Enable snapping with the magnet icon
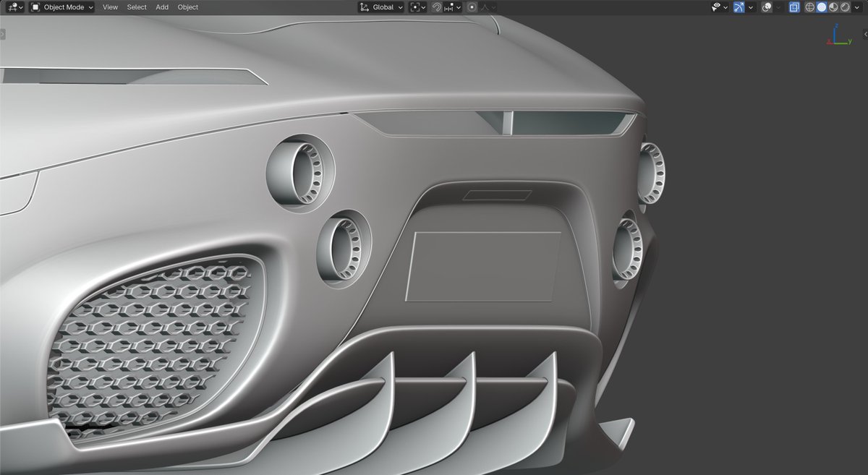Viewport: 868px width, 475px height. pos(435,7)
